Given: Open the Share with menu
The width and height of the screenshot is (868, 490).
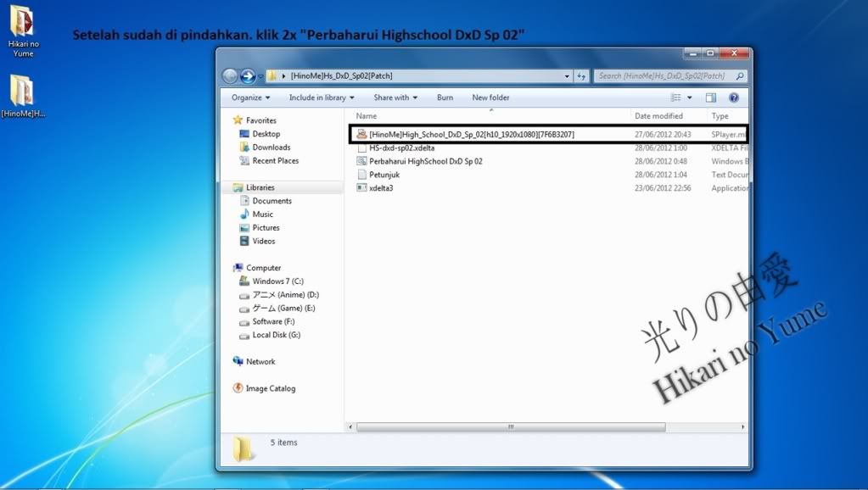Looking at the screenshot, I should pos(395,97).
